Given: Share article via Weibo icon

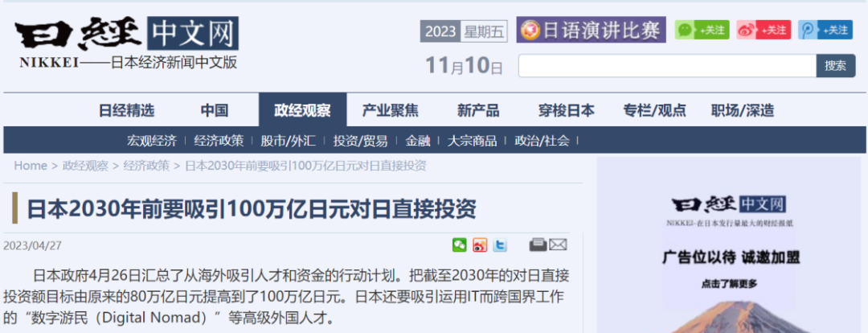Looking at the screenshot, I should [480, 245].
